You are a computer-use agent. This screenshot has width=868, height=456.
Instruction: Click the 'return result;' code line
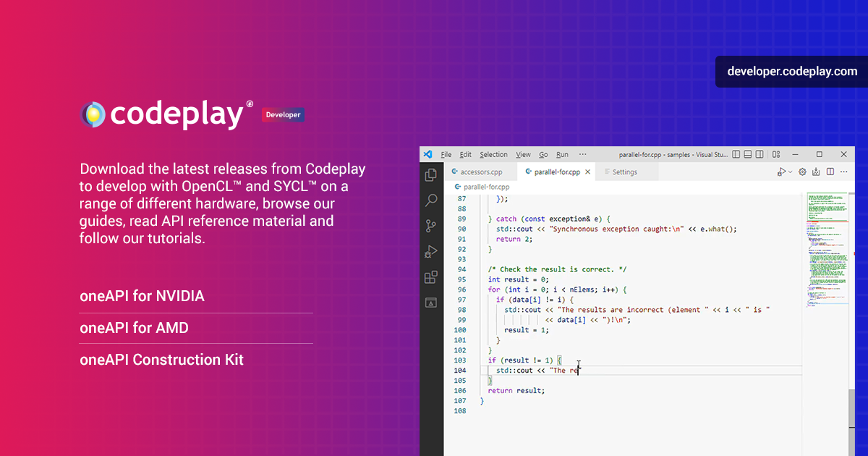point(516,391)
